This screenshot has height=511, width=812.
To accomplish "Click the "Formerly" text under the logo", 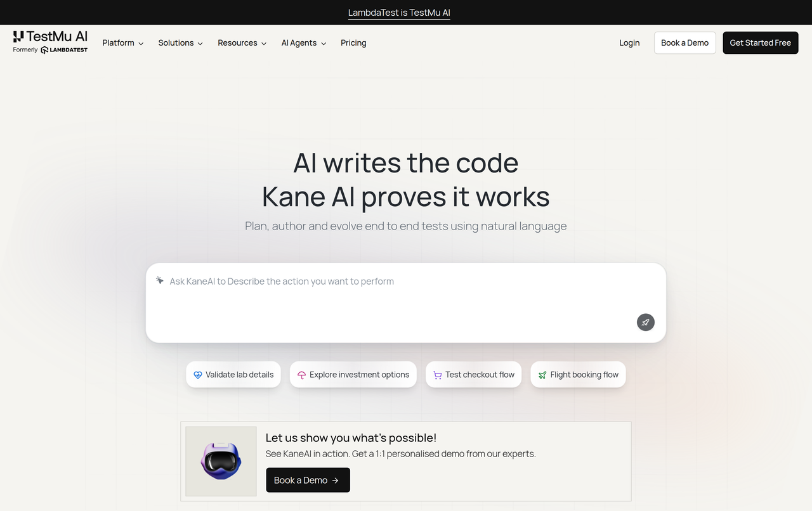I will [x=25, y=50].
